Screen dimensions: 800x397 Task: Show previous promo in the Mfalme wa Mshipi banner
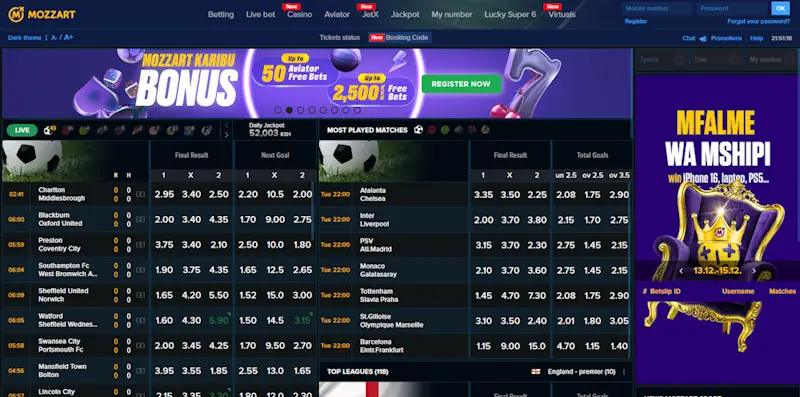[x=681, y=271]
